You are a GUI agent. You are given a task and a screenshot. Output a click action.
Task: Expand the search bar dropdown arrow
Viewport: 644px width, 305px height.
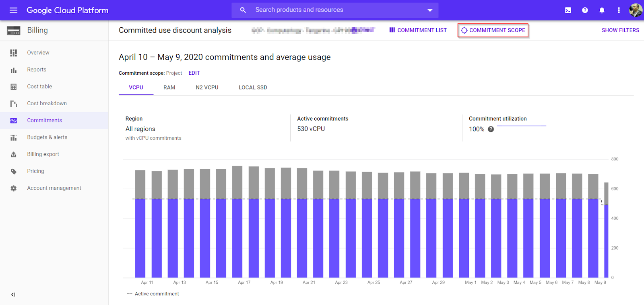click(x=430, y=10)
